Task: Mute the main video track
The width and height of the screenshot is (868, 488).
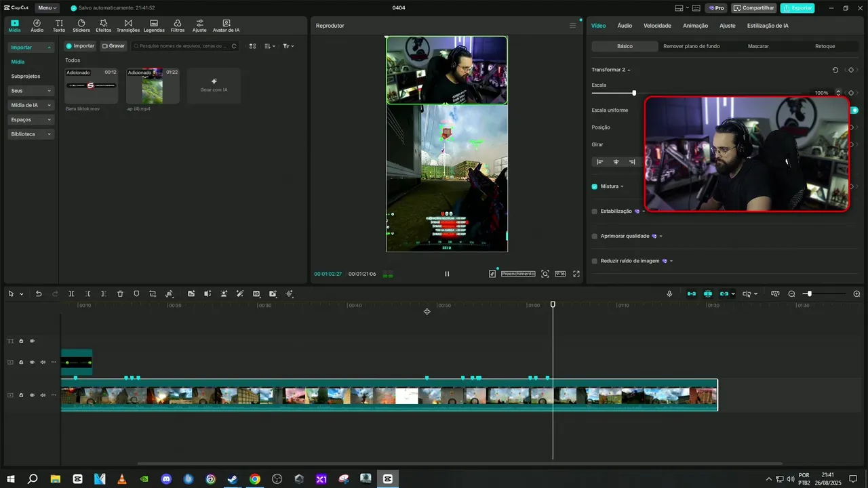Action: 43,395
